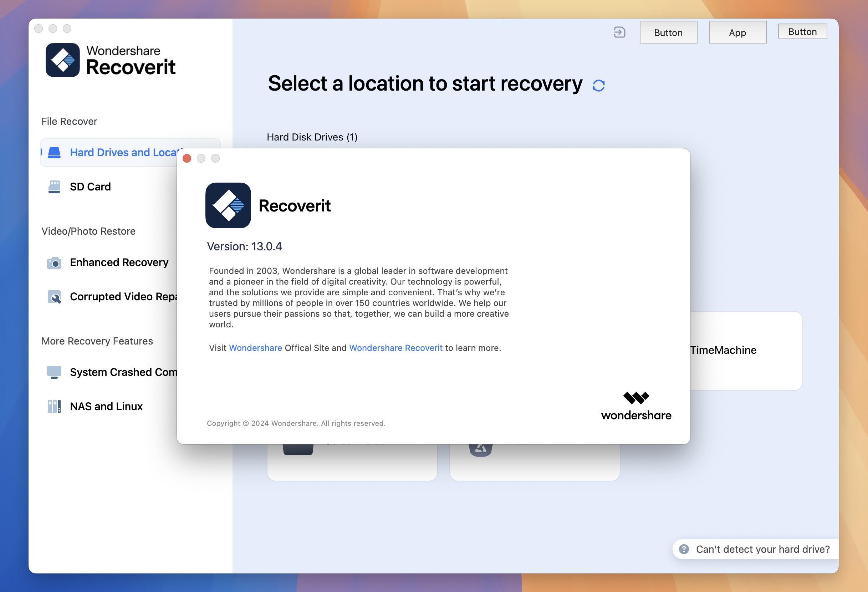Expand the Hard Disk Drives section
Viewport: 868px width, 592px height.
coord(312,137)
